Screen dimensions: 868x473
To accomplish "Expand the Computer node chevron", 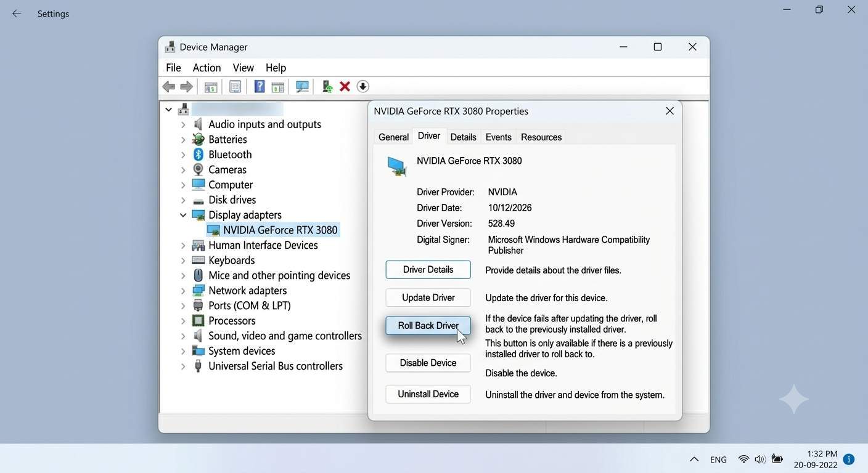I will (x=183, y=185).
